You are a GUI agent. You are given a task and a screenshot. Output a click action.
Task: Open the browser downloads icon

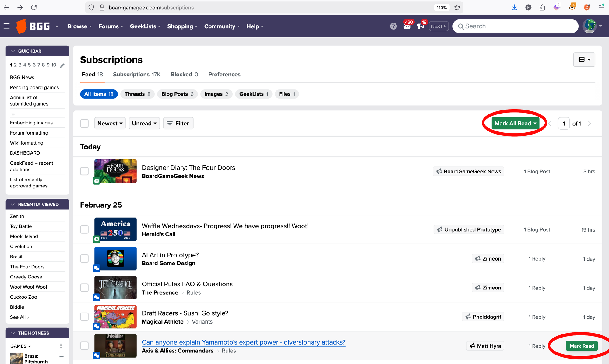coord(515,7)
